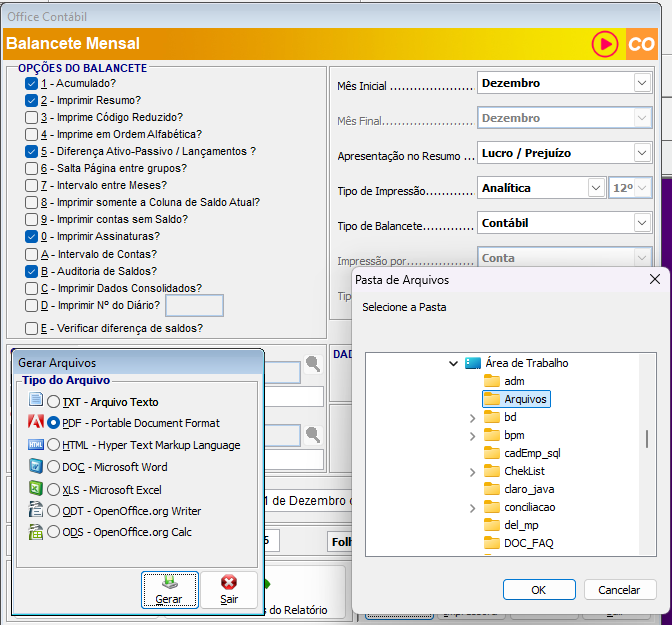Click the folder list vertical scrollbar
The image size is (672, 625).
click(647, 438)
